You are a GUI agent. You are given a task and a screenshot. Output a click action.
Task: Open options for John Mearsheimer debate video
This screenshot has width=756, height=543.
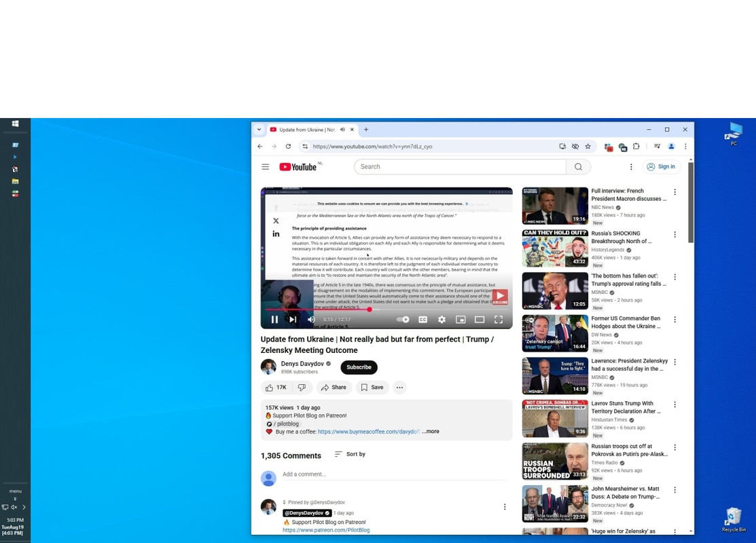pos(675,490)
